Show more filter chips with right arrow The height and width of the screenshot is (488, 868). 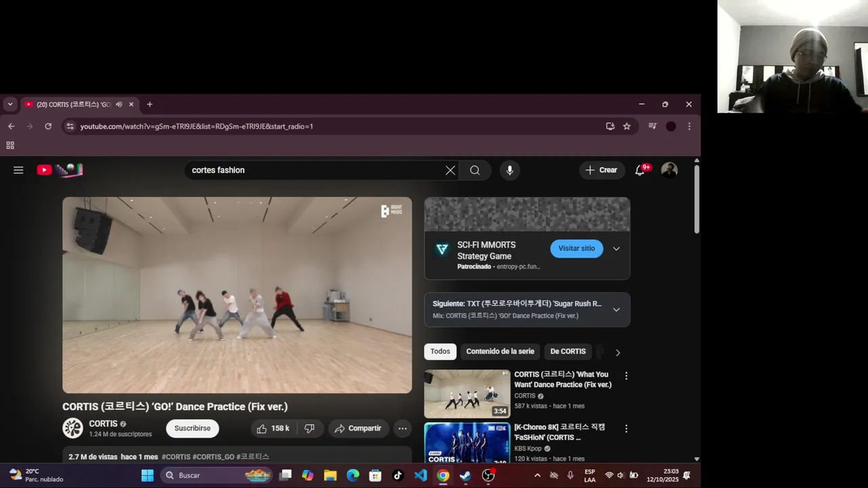pos(618,352)
